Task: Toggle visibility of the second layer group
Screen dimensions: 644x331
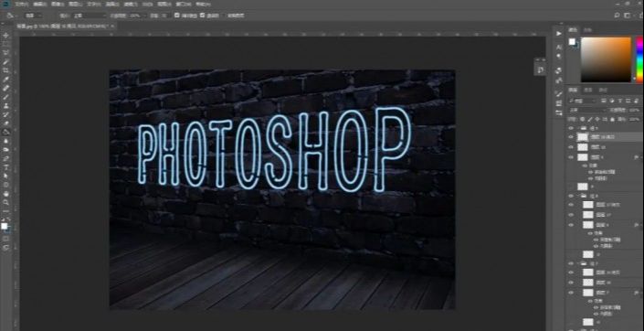Action: [x=571, y=197]
